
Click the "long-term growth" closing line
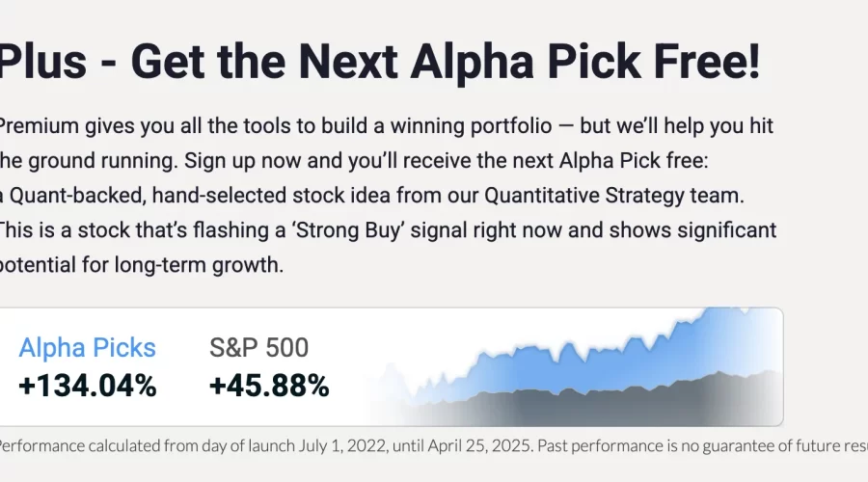pos(198,265)
